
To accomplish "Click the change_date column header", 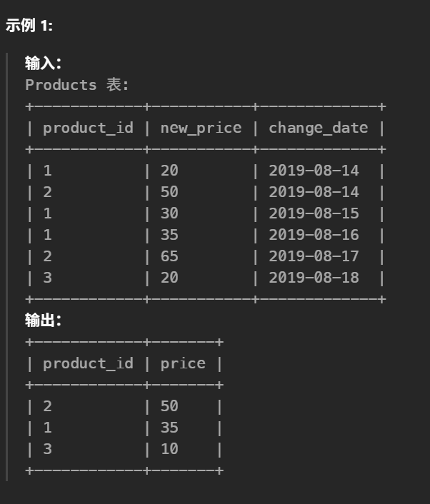I will pyautogui.click(x=318, y=128).
